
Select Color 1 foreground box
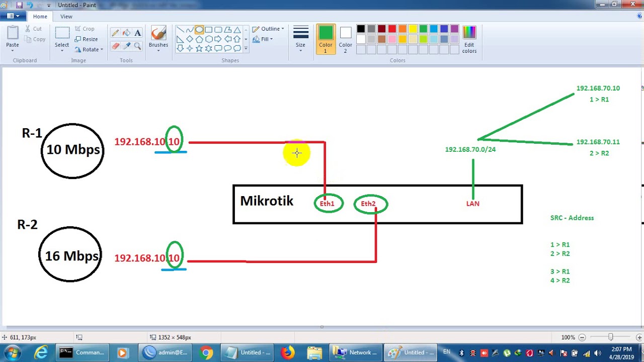point(326,39)
